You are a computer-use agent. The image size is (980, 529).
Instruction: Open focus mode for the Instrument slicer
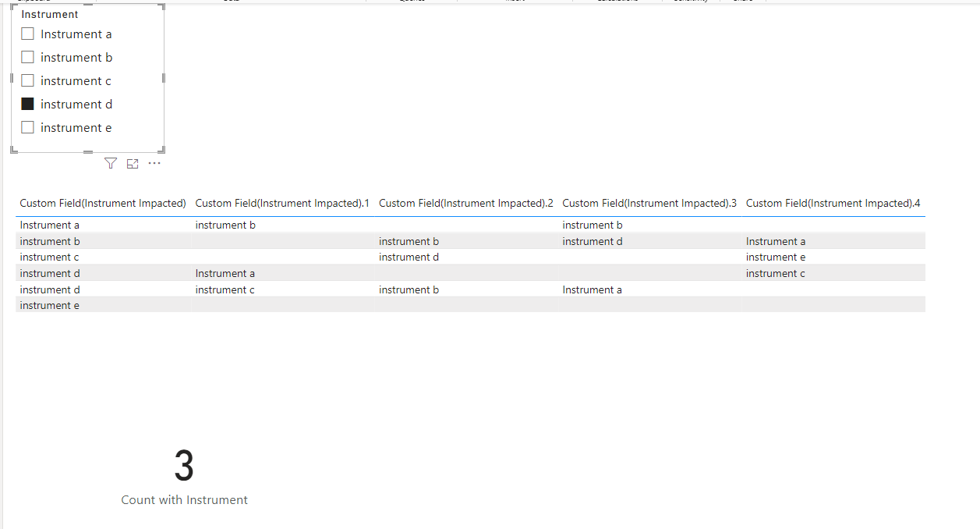(133, 163)
